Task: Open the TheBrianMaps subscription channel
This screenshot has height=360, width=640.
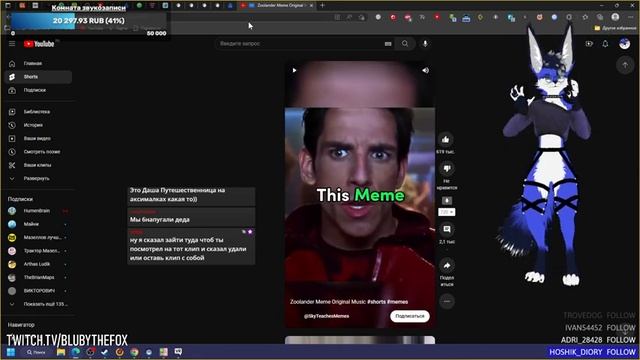Action: tap(38, 278)
